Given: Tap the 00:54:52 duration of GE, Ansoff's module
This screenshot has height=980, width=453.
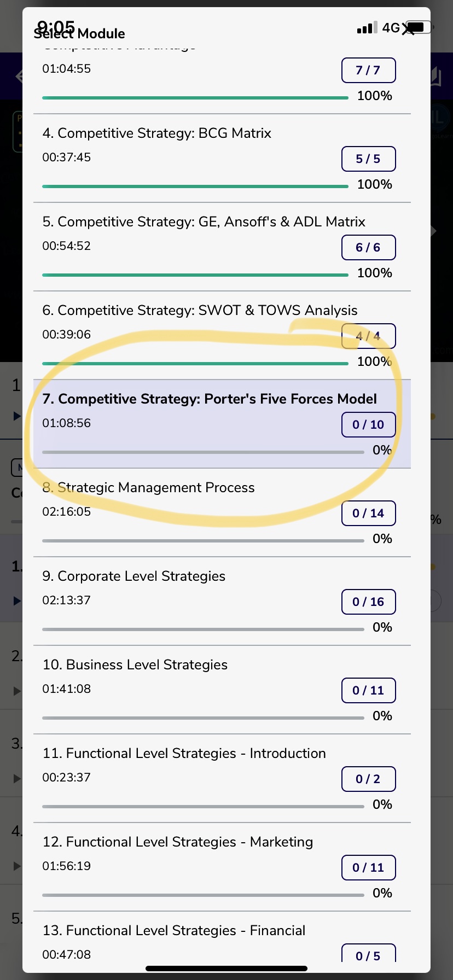Looking at the screenshot, I should [x=67, y=246].
